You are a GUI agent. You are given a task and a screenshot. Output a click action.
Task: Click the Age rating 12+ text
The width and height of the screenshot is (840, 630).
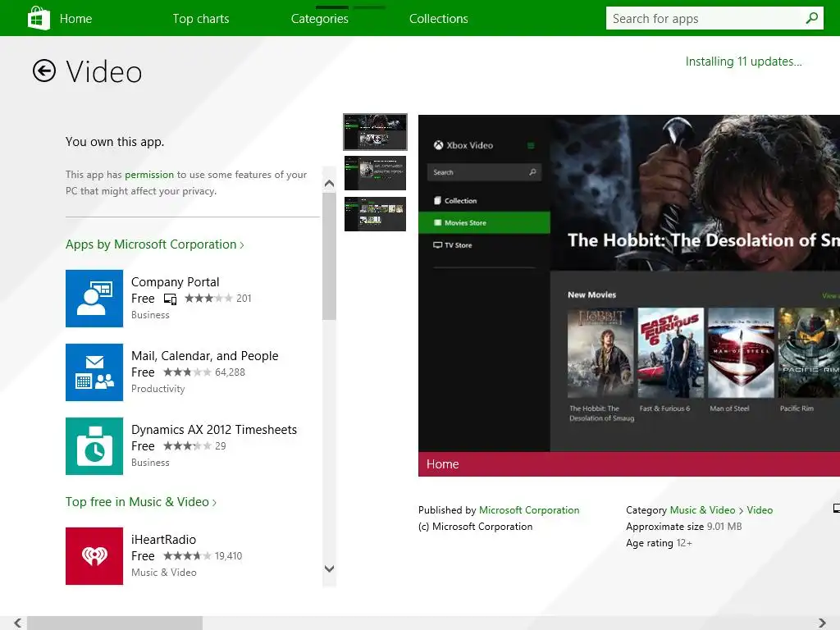(x=659, y=543)
